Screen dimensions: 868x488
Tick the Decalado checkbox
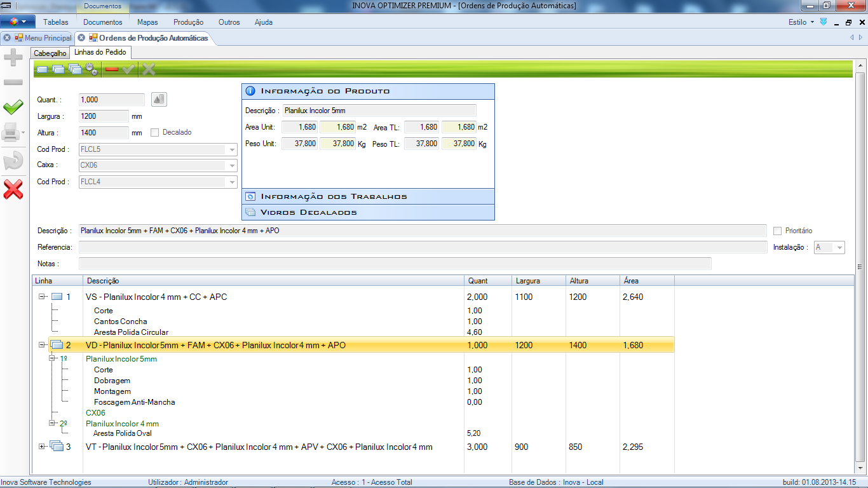154,133
